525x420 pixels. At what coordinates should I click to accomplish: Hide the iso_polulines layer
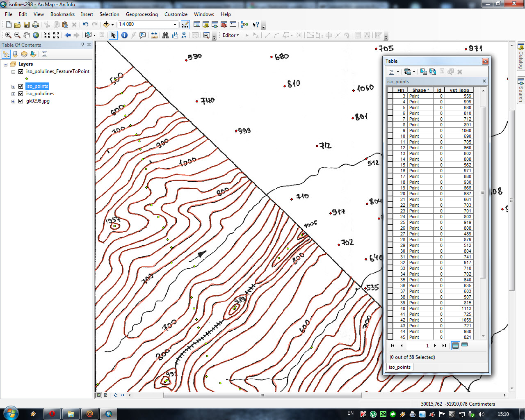pyautogui.click(x=21, y=94)
